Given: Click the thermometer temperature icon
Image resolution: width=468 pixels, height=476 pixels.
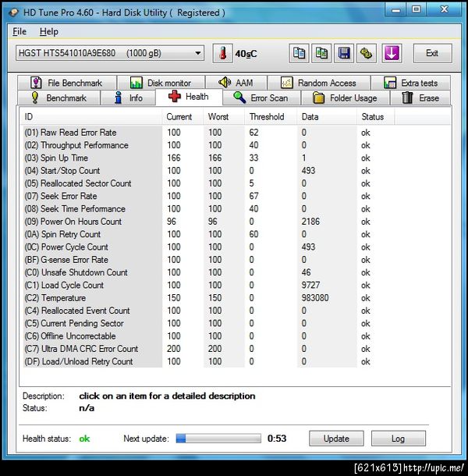Looking at the screenshot, I should click(x=223, y=53).
